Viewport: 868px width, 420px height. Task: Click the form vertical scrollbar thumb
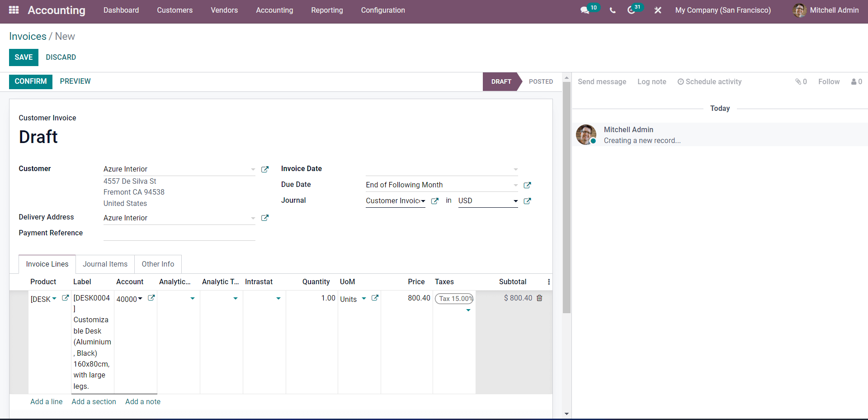[x=566, y=197]
